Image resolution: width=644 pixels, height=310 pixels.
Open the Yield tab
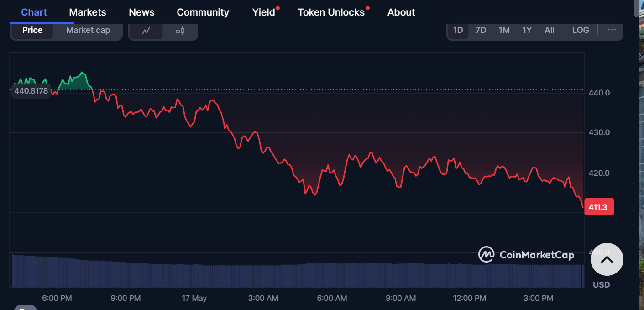tap(264, 12)
